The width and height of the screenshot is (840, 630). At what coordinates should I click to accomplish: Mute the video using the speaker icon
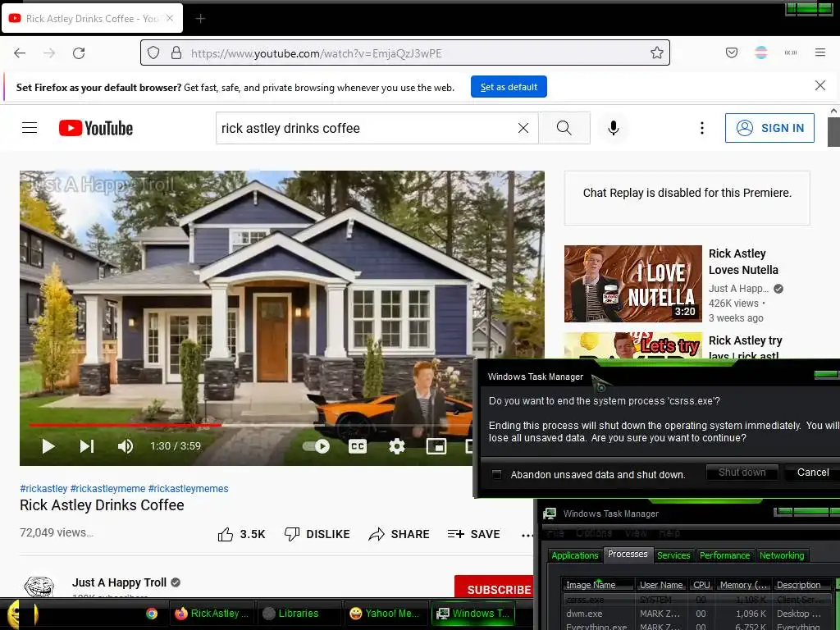[126, 446]
